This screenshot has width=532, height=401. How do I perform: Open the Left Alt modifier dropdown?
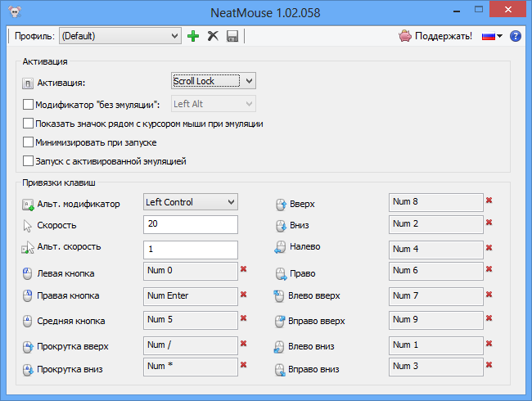tap(214, 104)
